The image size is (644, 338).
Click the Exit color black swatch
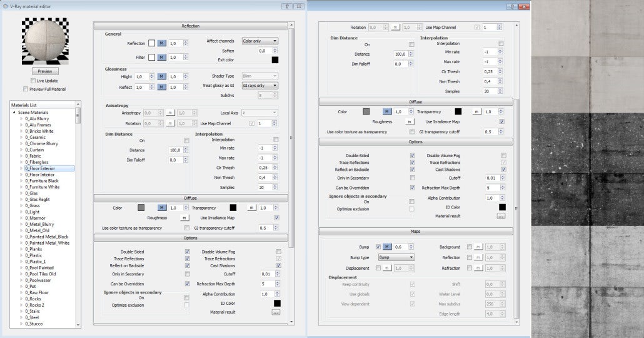pos(274,60)
